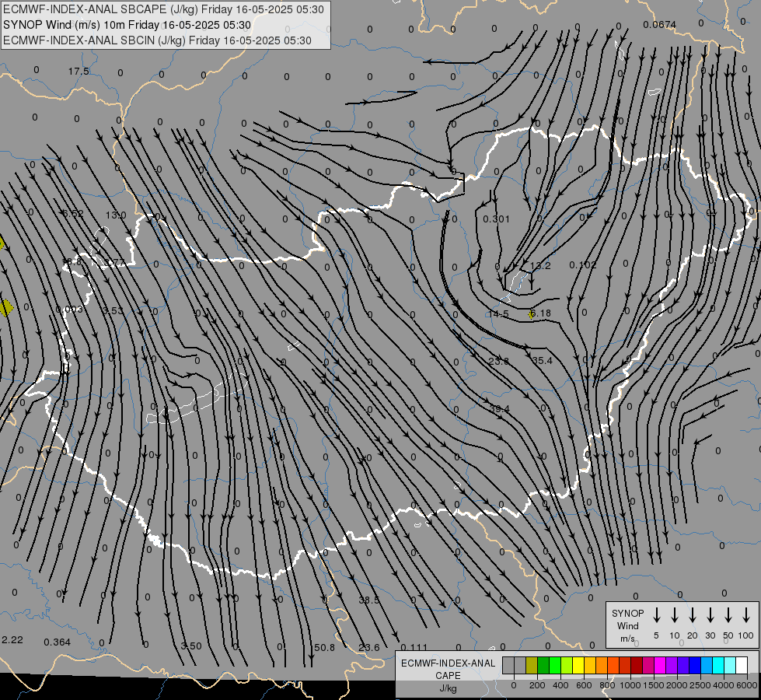Viewport: 761px width, 700px height.
Task: Select the deep blue swatch before 2500
Action: point(694,665)
